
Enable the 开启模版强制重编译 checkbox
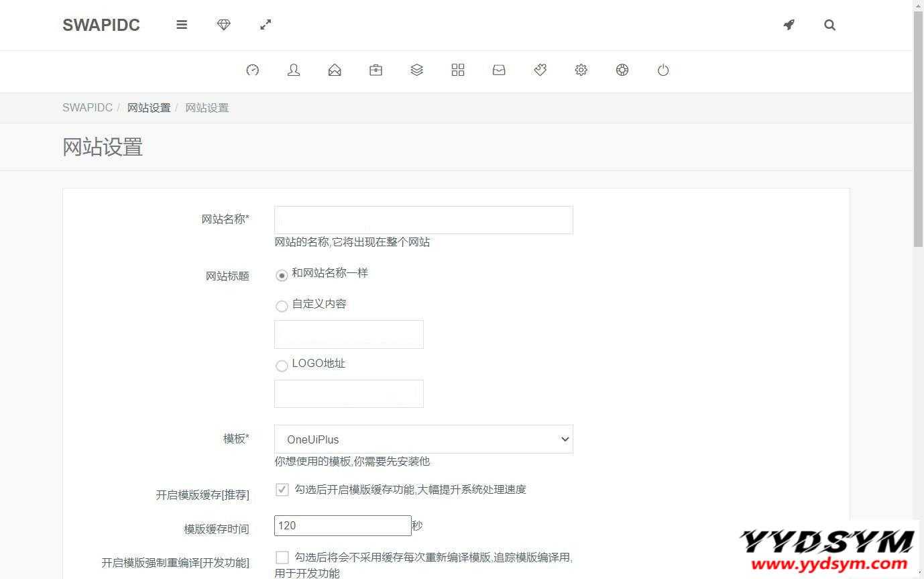[x=282, y=558]
